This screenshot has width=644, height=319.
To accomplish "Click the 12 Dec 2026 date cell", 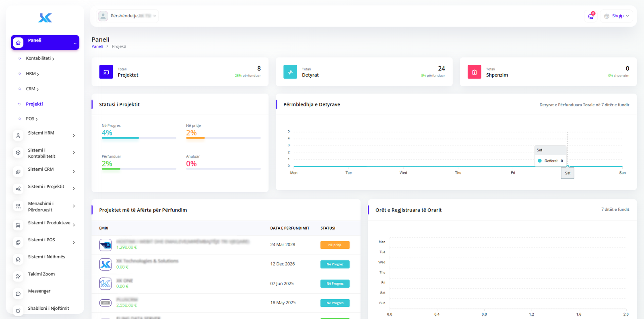I will [x=283, y=264].
